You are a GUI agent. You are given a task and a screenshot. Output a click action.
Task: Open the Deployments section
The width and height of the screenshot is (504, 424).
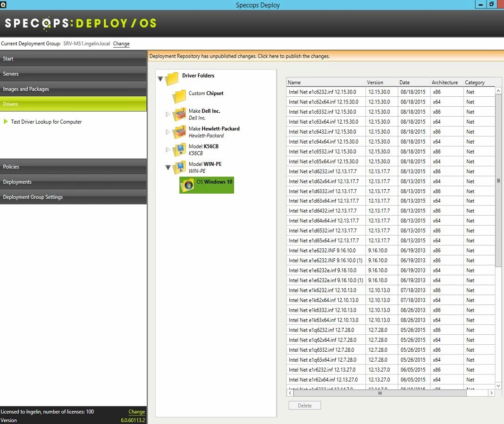(73, 182)
